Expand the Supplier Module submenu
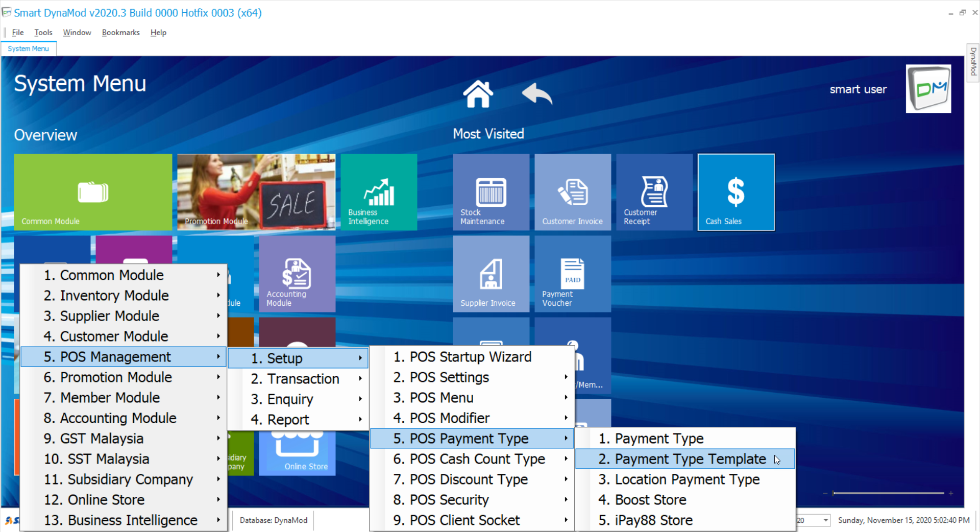Viewport: 980px width, 532px height. click(124, 316)
